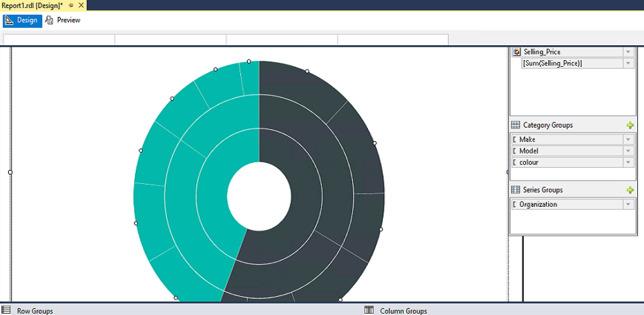Switch to the Design view tab

pyautogui.click(x=22, y=20)
